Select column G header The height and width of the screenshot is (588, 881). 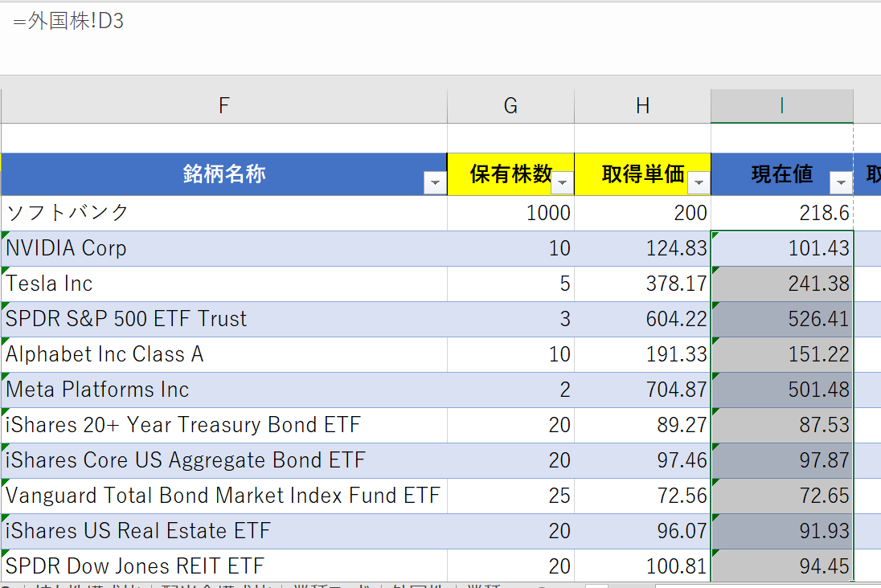pyautogui.click(x=510, y=105)
